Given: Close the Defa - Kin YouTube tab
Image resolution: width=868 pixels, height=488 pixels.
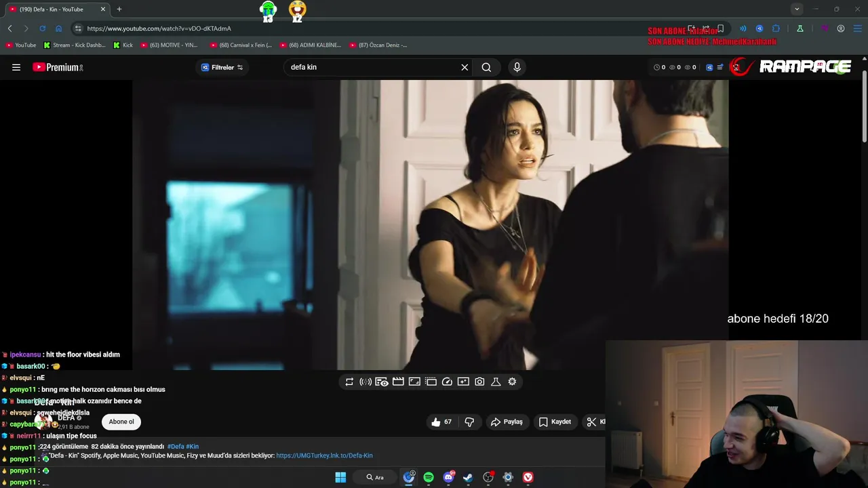Looking at the screenshot, I should coord(103,9).
